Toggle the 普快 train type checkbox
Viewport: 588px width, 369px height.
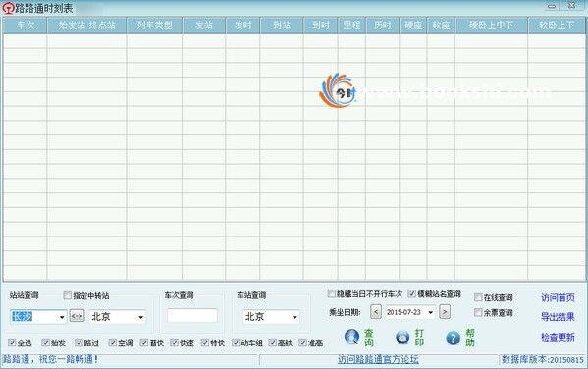tap(143, 342)
